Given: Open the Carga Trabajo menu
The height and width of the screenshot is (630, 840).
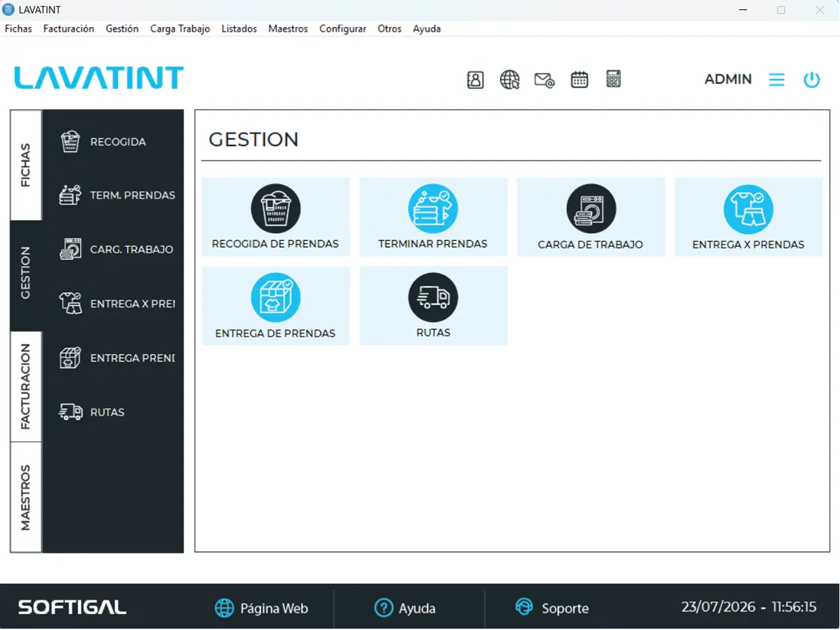Looking at the screenshot, I should (180, 29).
